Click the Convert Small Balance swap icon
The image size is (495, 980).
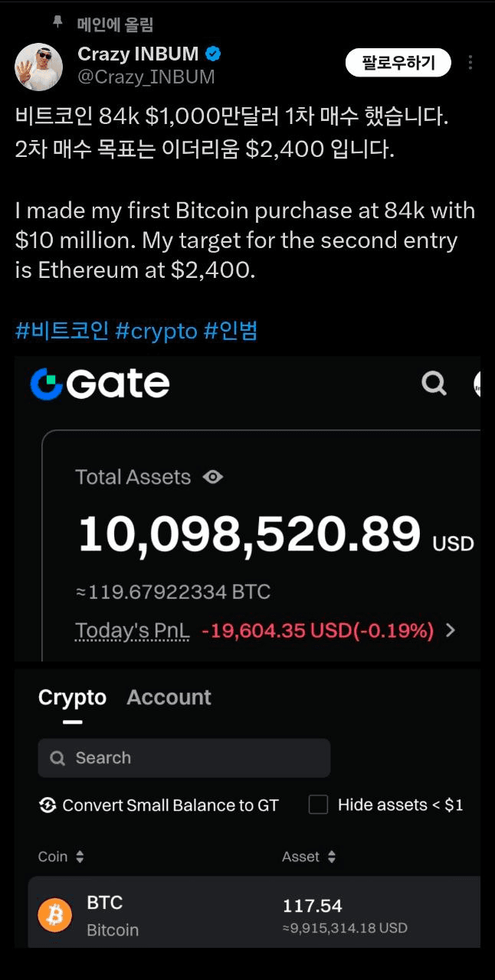click(x=48, y=805)
